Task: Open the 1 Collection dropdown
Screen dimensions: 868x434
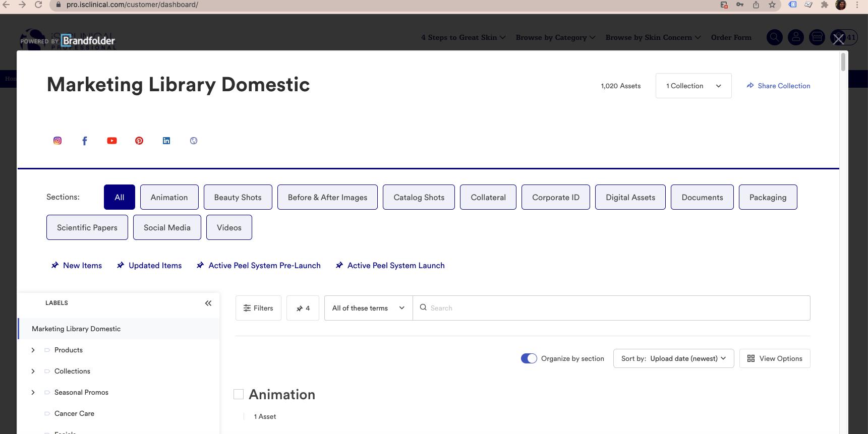Action: (x=693, y=86)
